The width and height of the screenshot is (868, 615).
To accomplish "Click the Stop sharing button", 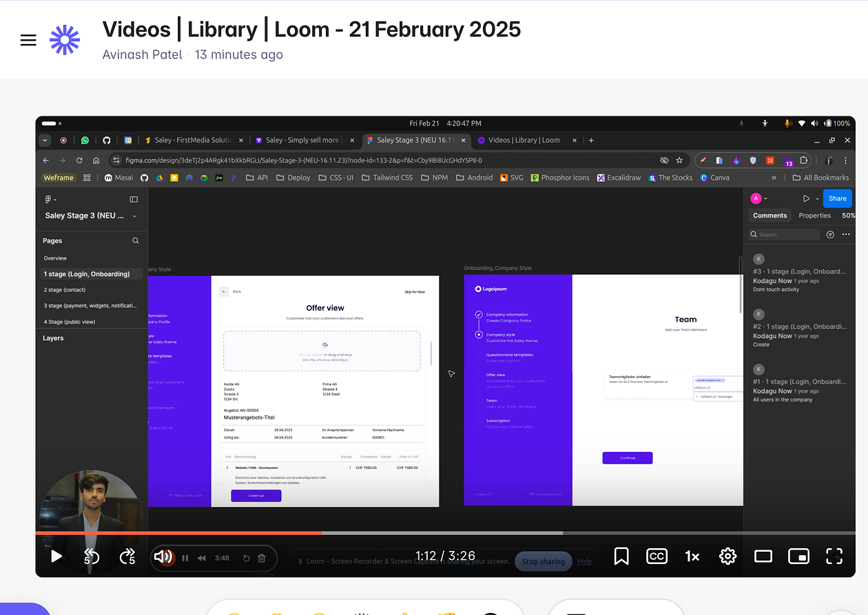I will click(x=543, y=561).
